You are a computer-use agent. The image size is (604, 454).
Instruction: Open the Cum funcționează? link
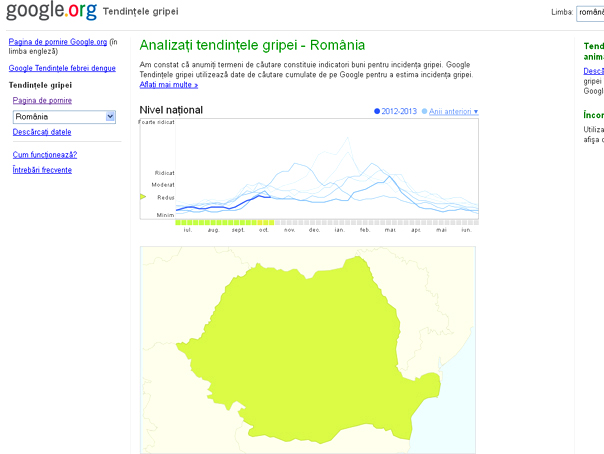coord(45,155)
